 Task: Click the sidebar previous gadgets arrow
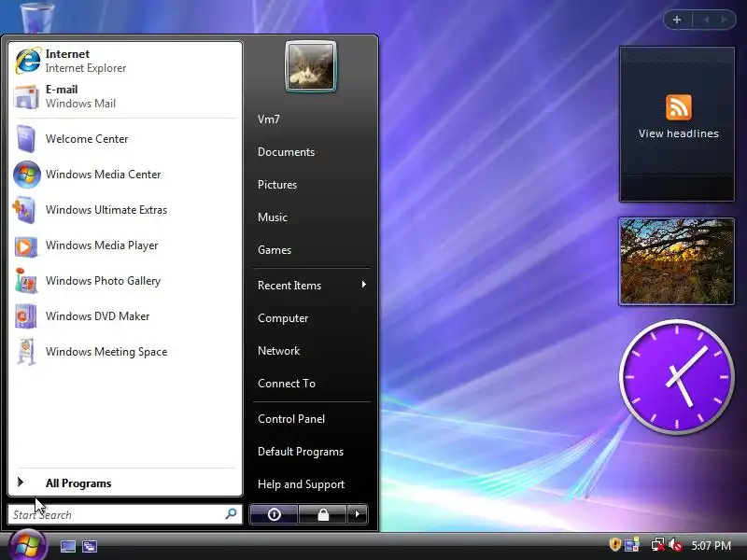tap(706, 20)
